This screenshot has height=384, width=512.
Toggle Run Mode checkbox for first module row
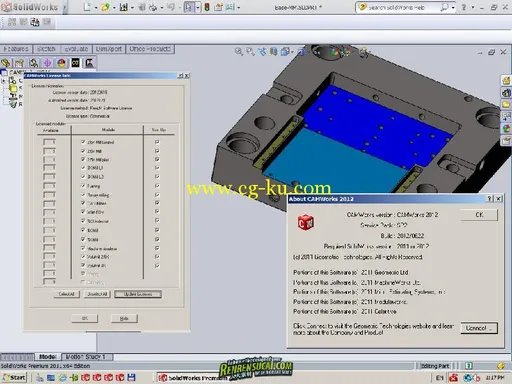coord(157,142)
